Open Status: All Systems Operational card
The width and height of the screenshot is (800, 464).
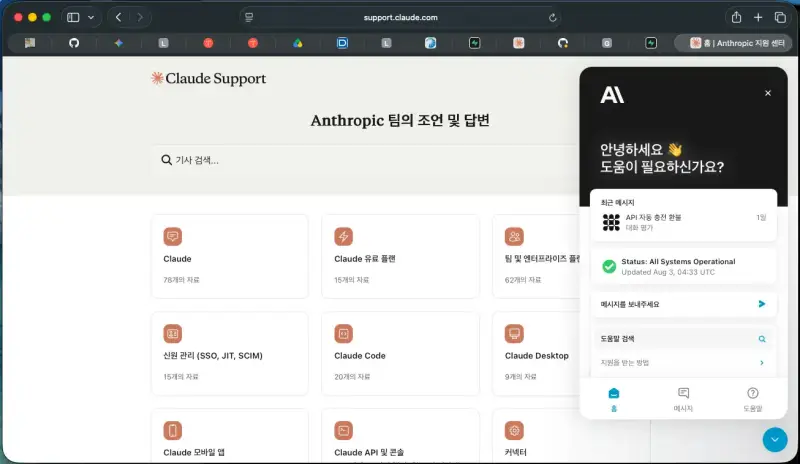(683, 266)
